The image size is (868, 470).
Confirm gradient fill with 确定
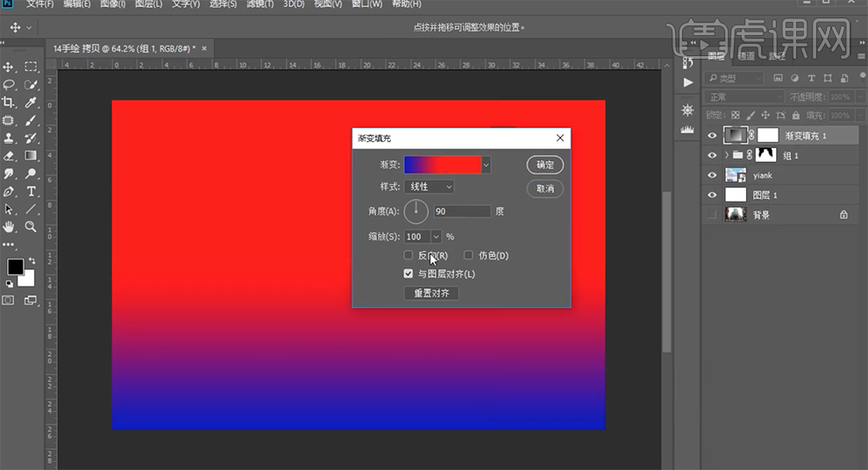click(x=545, y=165)
